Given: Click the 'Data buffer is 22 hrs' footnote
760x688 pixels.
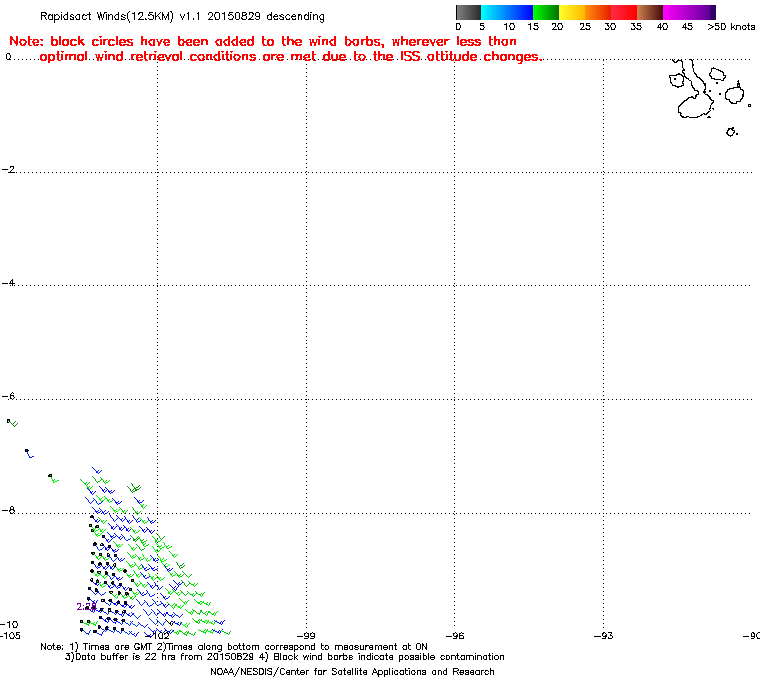Looking at the screenshot, I should pos(285,656).
